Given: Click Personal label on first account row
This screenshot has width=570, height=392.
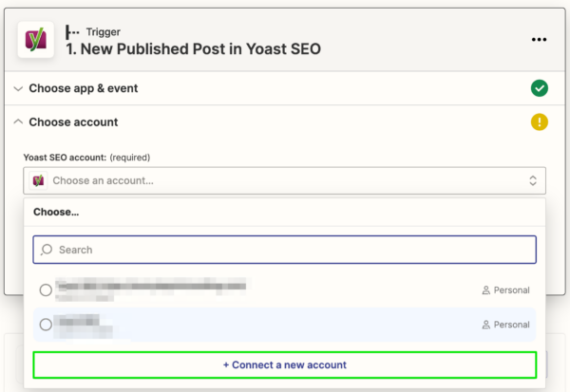Looking at the screenshot, I should 511,290.
